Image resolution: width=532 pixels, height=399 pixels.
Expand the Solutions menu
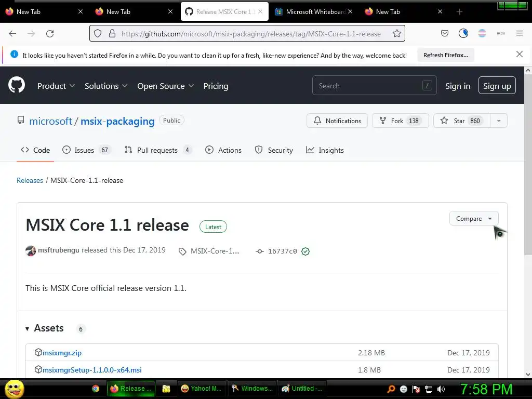[x=106, y=86]
